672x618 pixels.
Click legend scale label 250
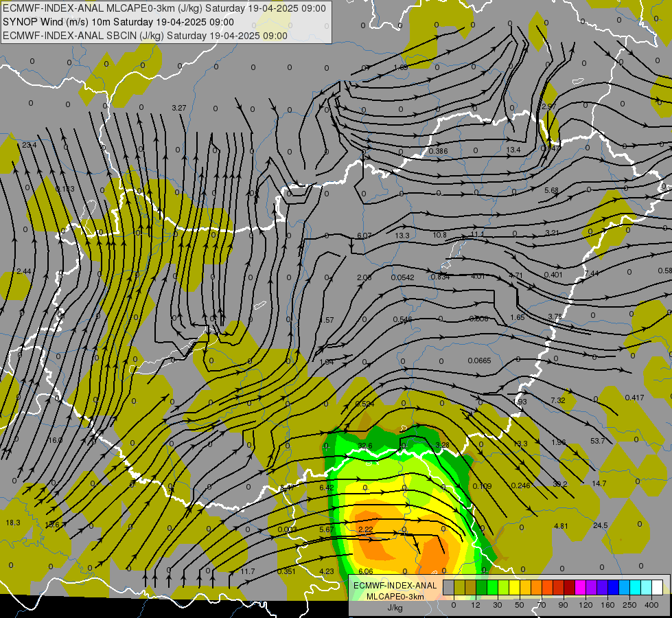629,605
